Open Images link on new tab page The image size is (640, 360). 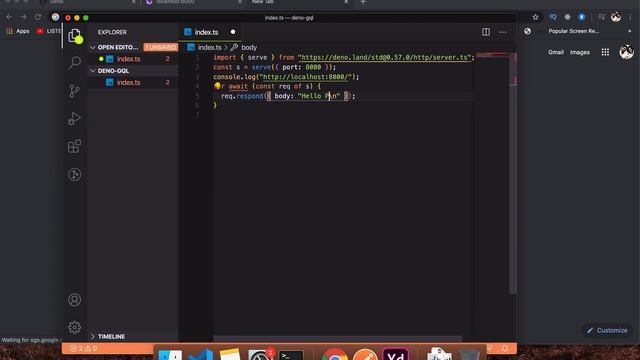580,52
